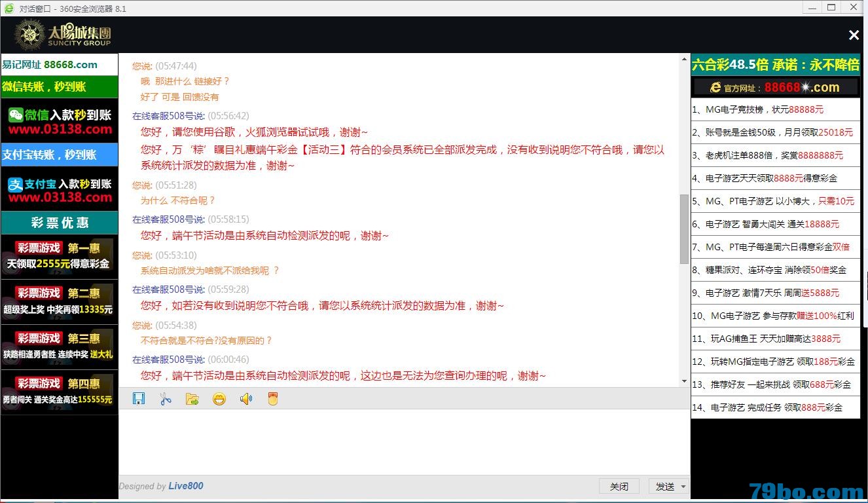Open promo 4 电子游艺天天领取8888元
This screenshot has width=868, height=503.
click(776, 178)
